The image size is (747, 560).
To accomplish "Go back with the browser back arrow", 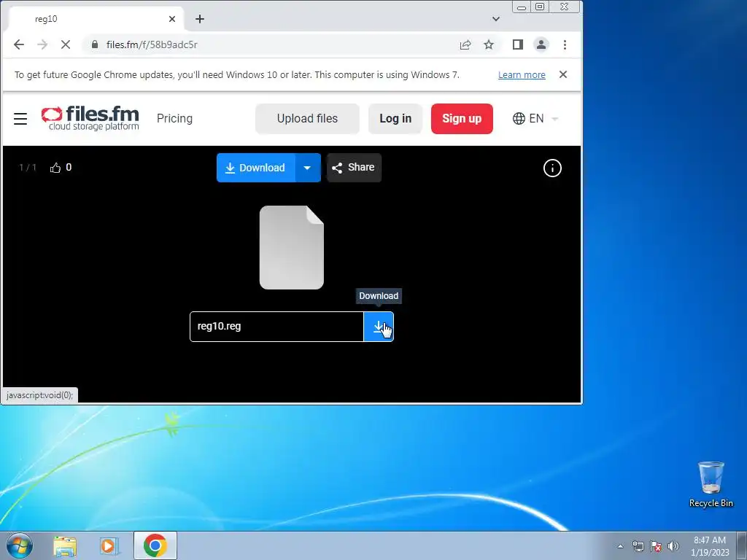I will tap(18, 44).
